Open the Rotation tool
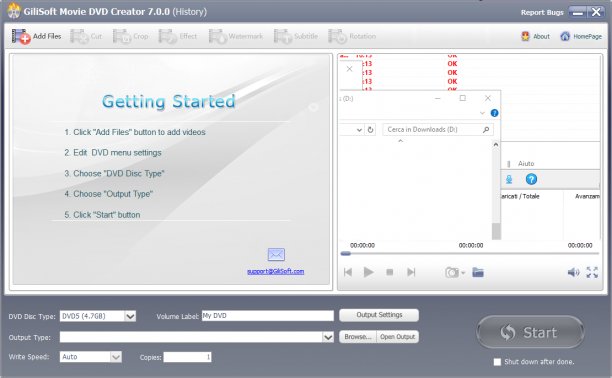Screen dimensions: 612x378 pos(352,36)
